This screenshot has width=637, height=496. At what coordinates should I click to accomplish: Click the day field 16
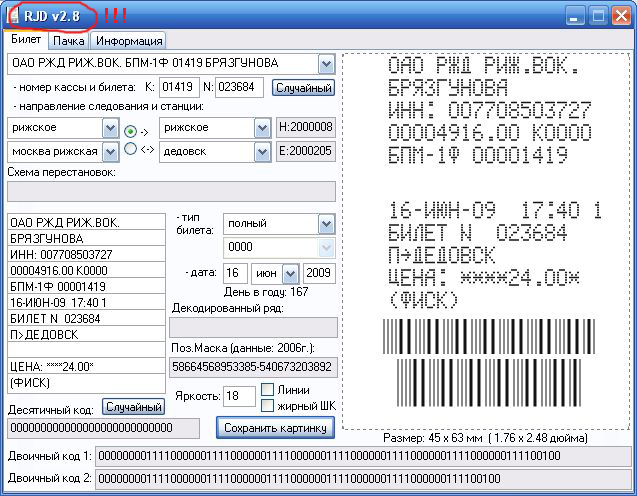(x=235, y=273)
